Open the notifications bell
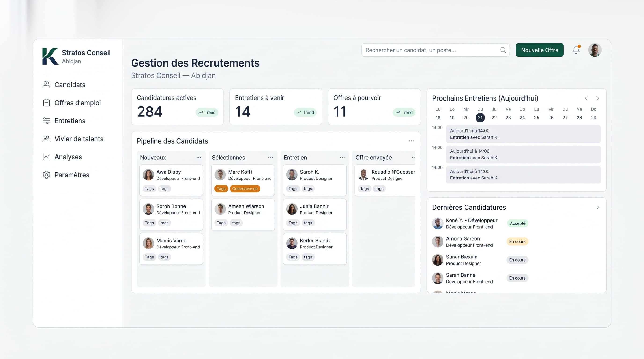 tap(576, 50)
